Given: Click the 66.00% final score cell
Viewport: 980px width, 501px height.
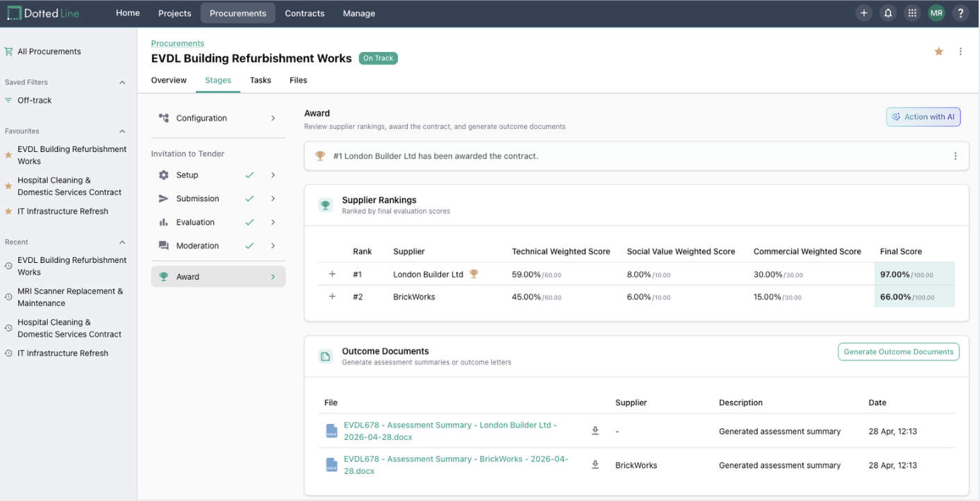Looking at the screenshot, I should (914, 296).
